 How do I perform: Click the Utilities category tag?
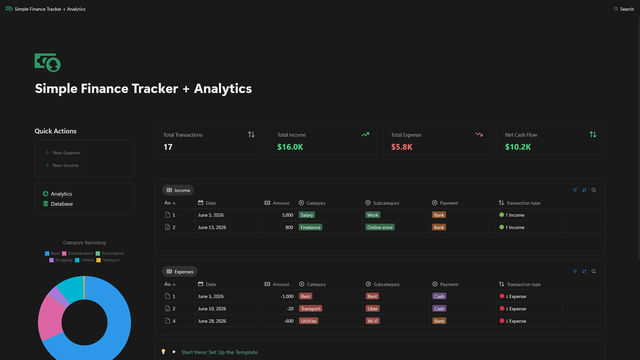pos(309,321)
